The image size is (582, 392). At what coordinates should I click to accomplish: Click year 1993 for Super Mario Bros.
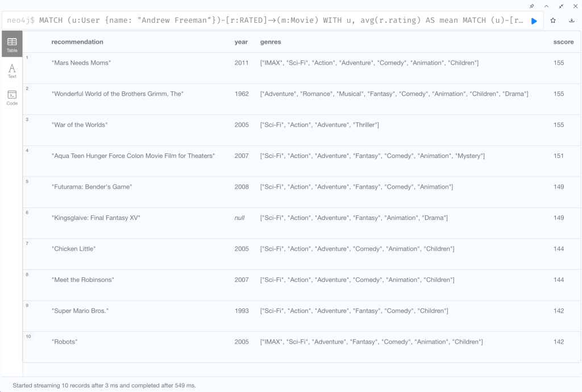tap(242, 311)
